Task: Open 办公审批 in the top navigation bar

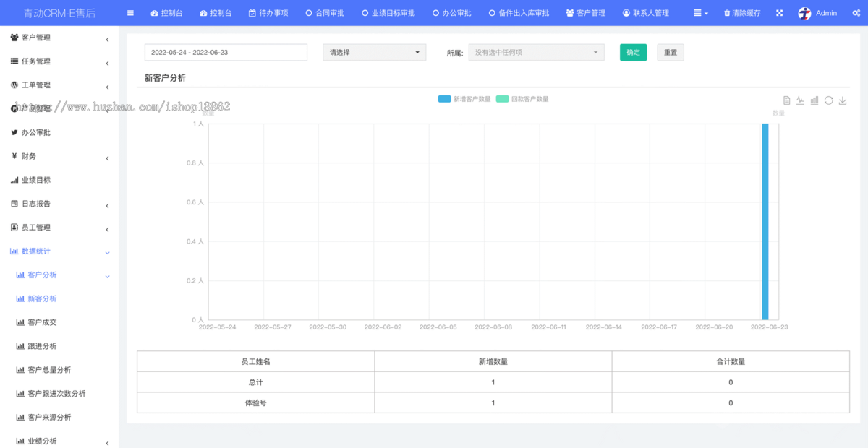Action: (x=451, y=13)
